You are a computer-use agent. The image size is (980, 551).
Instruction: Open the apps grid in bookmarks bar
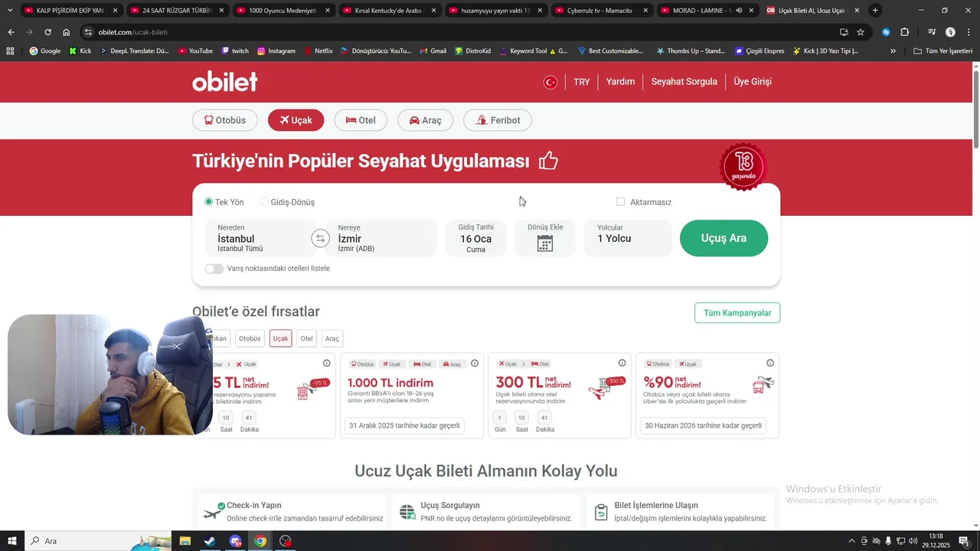(10, 51)
